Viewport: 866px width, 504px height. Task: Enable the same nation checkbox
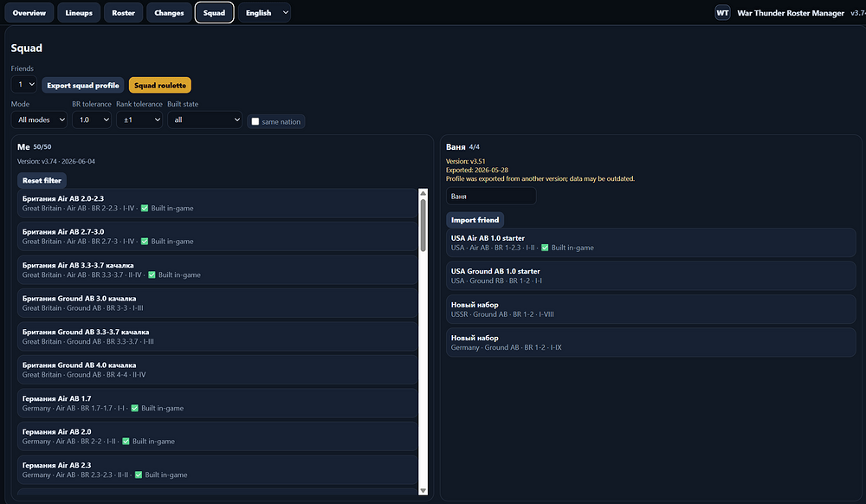(255, 121)
